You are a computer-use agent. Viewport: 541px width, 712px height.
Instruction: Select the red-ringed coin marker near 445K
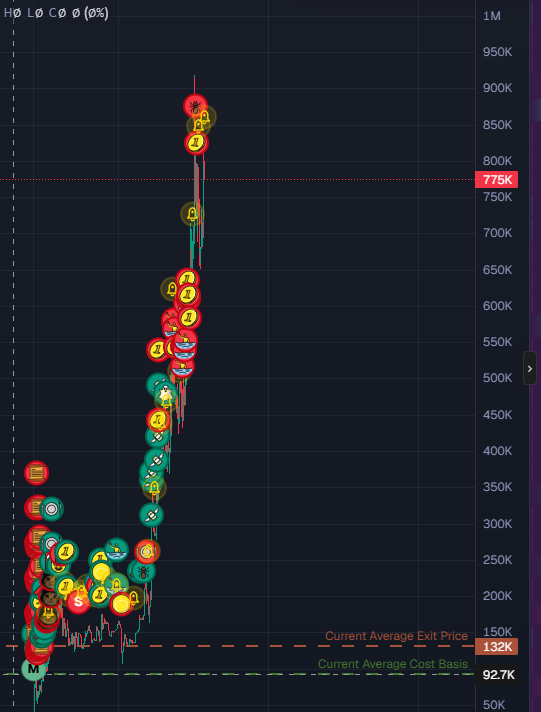pyautogui.click(x=159, y=420)
